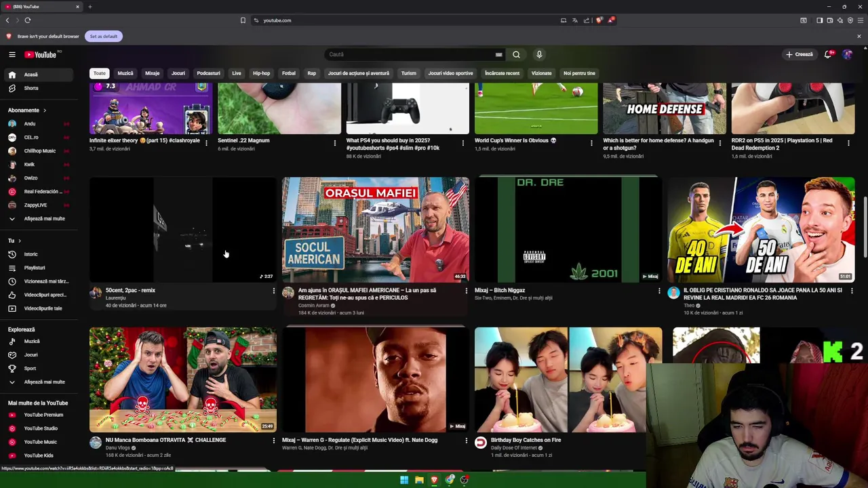
Task: Expand the Abonamente section
Action: coord(27,110)
